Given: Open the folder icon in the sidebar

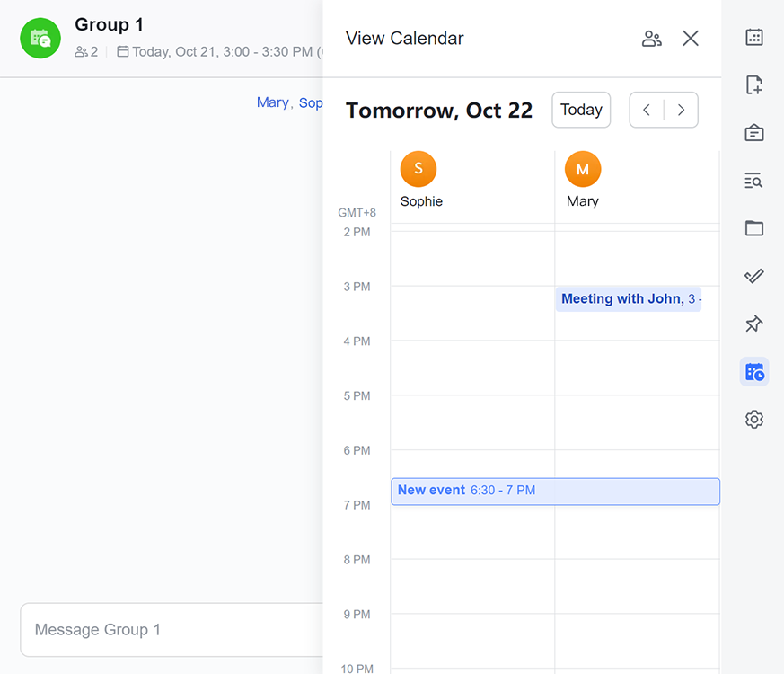Looking at the screenshot, I should (754, 228).
